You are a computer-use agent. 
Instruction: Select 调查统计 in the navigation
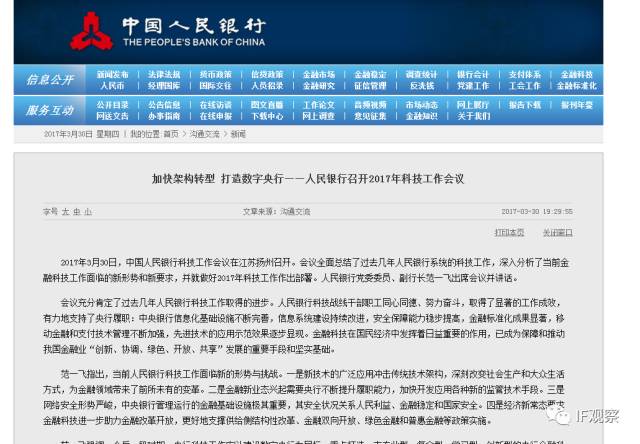coord(422,75)
